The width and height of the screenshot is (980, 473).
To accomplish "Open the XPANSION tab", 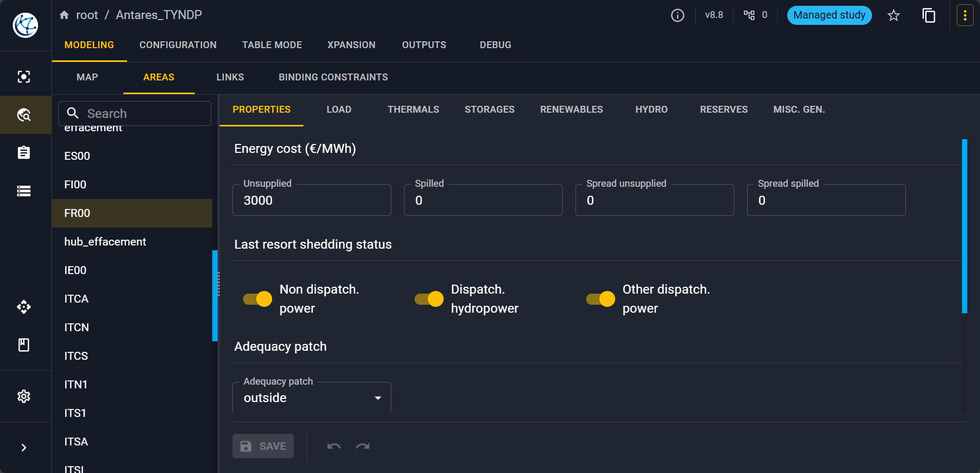I will pos(352,45).
